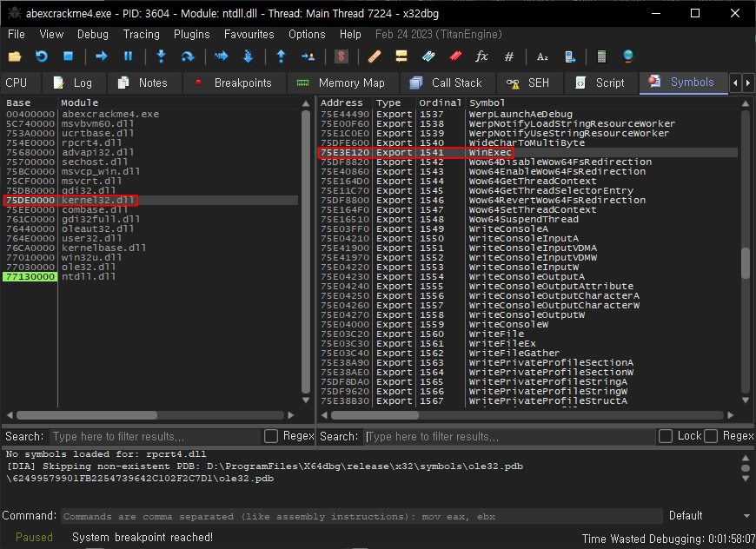Toggle the left pane Regex checkbox
756x549 pixels.
click(271, 436)
